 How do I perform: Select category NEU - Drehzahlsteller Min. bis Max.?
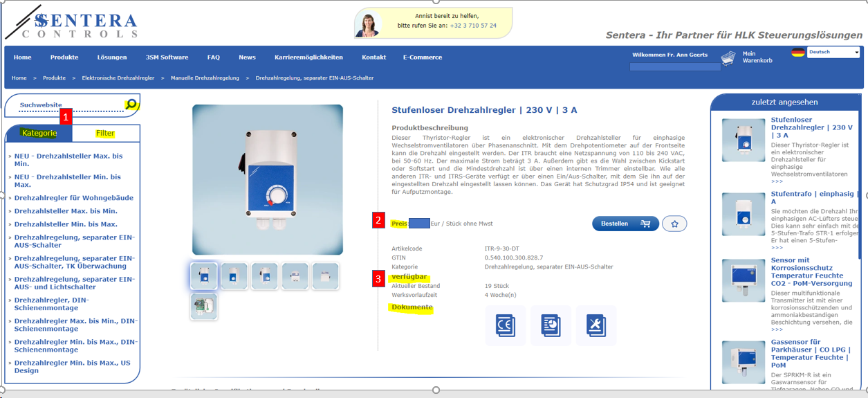pos(68,181)
